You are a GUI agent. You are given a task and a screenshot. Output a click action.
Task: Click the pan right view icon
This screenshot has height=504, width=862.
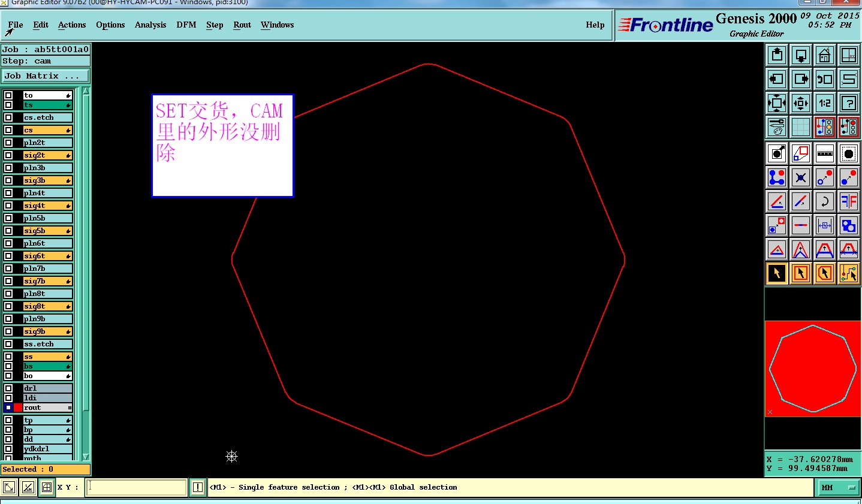tap(801, 79)
